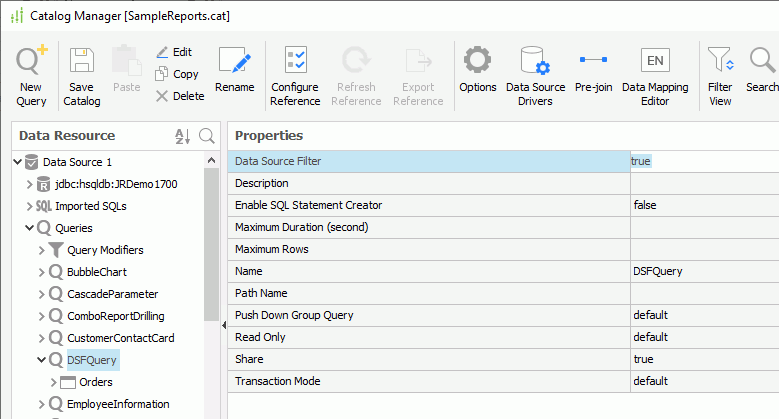
Task: Select the CascadeParameter query
Action: [x=113, y=294]
